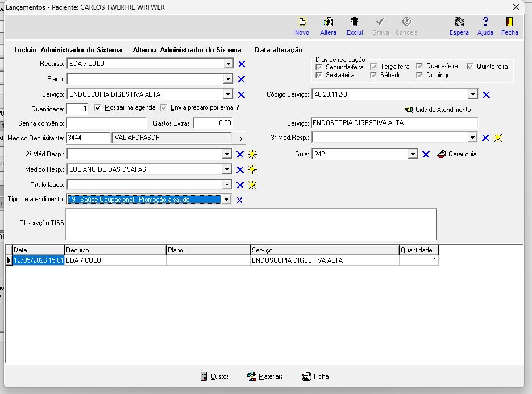Click the Serviço column header
532x394 pixels.
[325, 250]
